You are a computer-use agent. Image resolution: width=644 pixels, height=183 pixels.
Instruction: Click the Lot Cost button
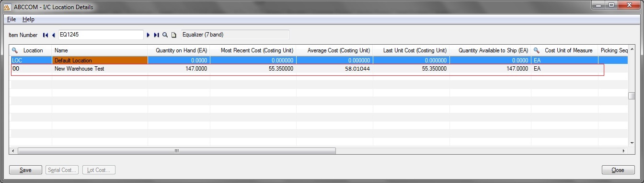tap(99, 170)
